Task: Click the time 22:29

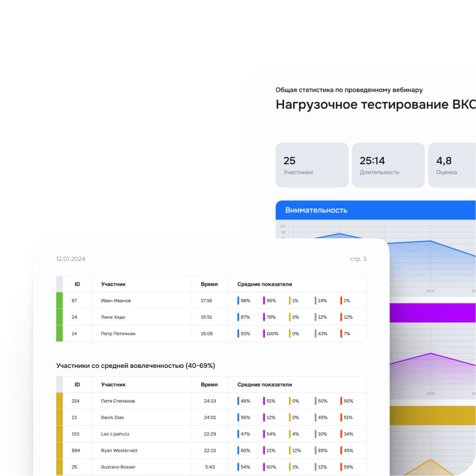Action: coord(210,434)
